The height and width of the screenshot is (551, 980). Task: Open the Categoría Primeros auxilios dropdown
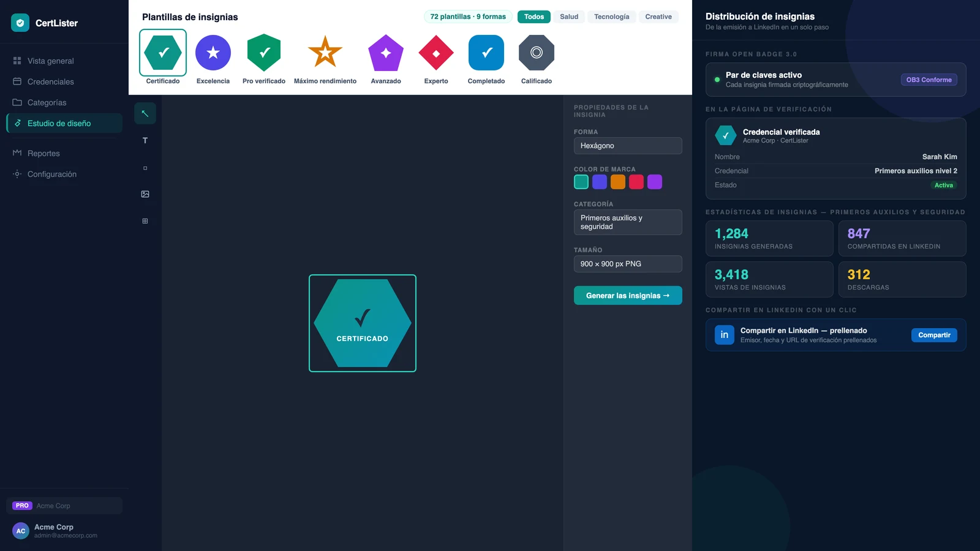(628, 222)
